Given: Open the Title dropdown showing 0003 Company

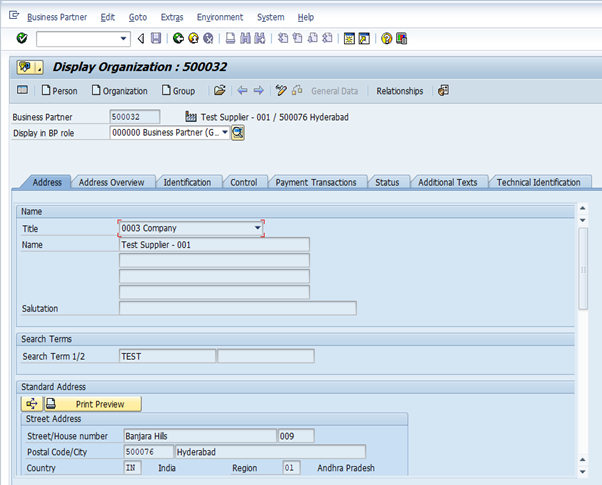Looking at the screenshot, I should [258, 228].
